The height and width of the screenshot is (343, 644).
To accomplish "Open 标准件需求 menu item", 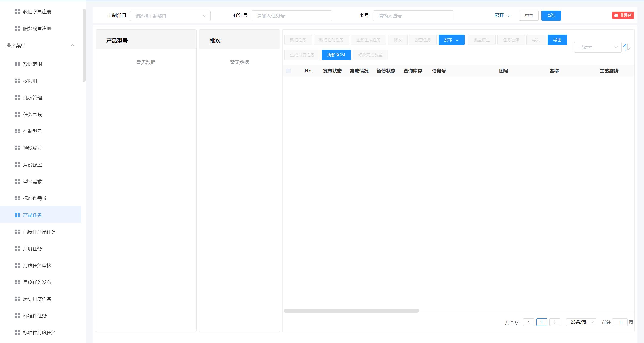I will click(40, 198).
